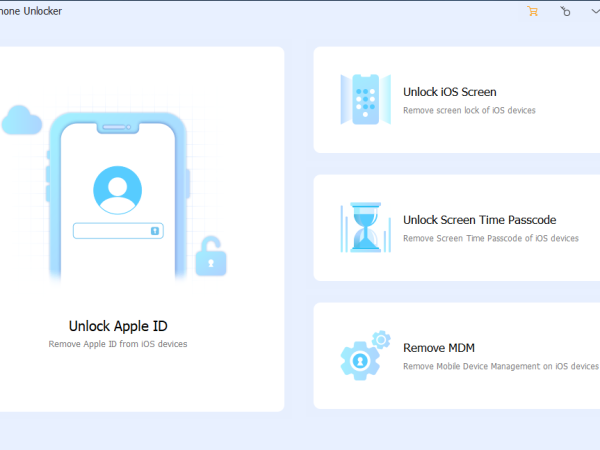Click the iPhone Unlocker window title text

(x=31, y=11)
